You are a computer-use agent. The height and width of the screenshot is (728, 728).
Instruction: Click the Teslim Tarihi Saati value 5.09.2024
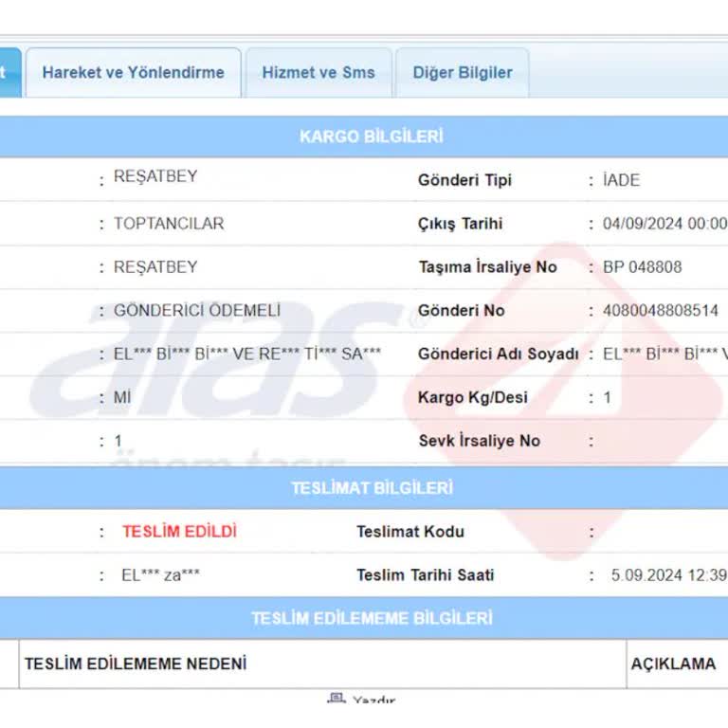(669, 575)
